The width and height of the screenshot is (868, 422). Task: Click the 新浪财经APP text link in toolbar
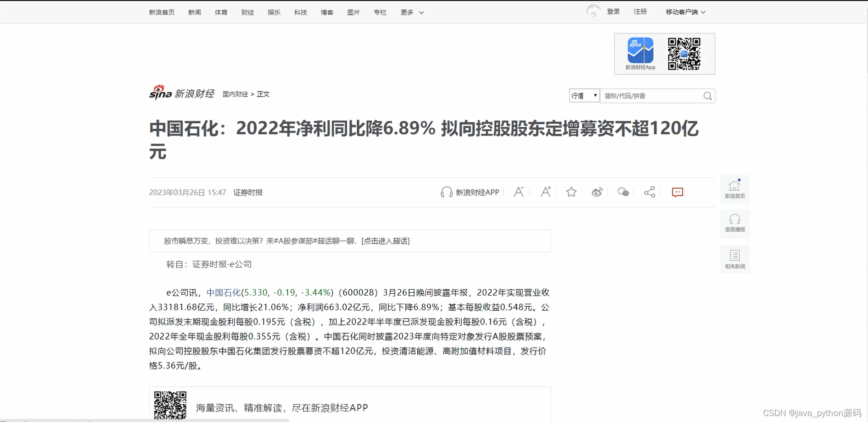(x=477, y=192)
